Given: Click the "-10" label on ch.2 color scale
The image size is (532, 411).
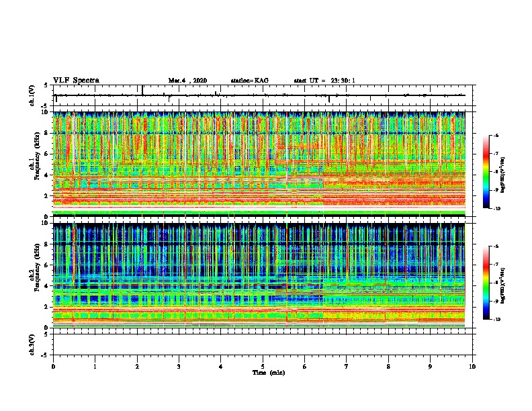Looking at the screenshot, I should (496, 320).
